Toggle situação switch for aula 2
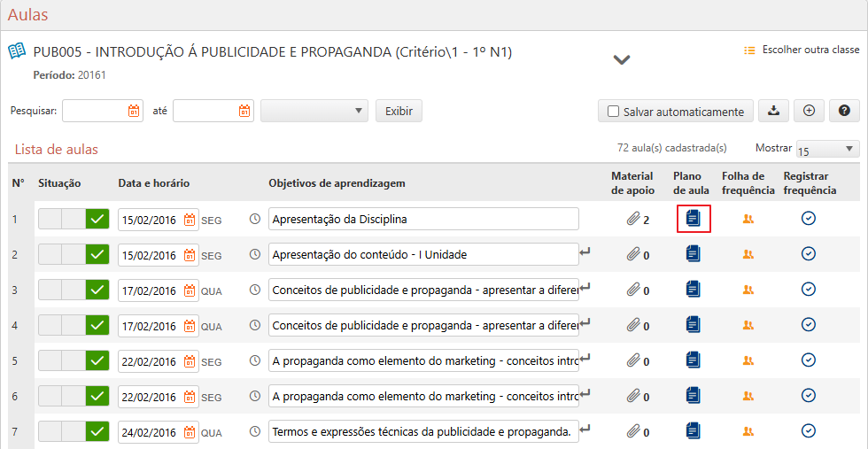 pyautogui.click(x=74, y=255)
